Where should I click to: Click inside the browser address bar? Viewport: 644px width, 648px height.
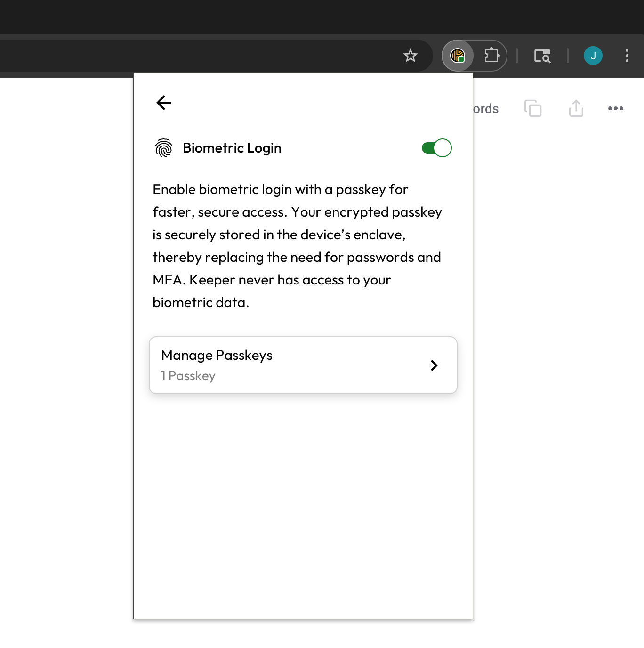[188, 56]
